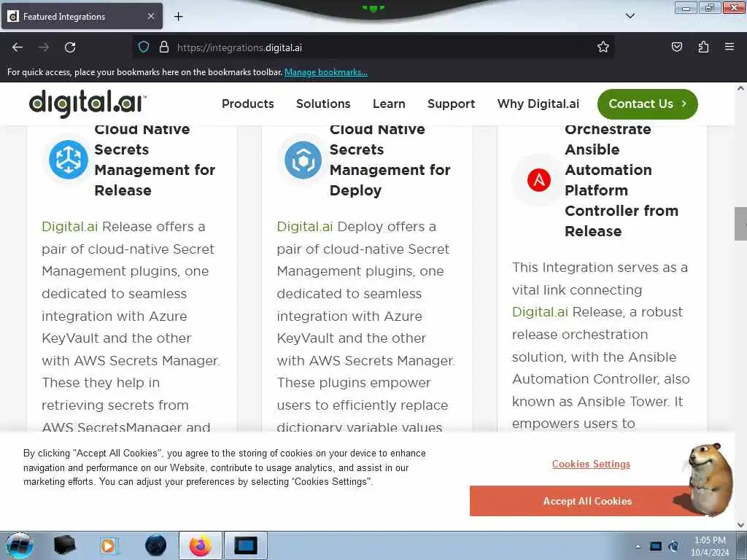
Task: View site security via the padlock icon
Action: 164,47
